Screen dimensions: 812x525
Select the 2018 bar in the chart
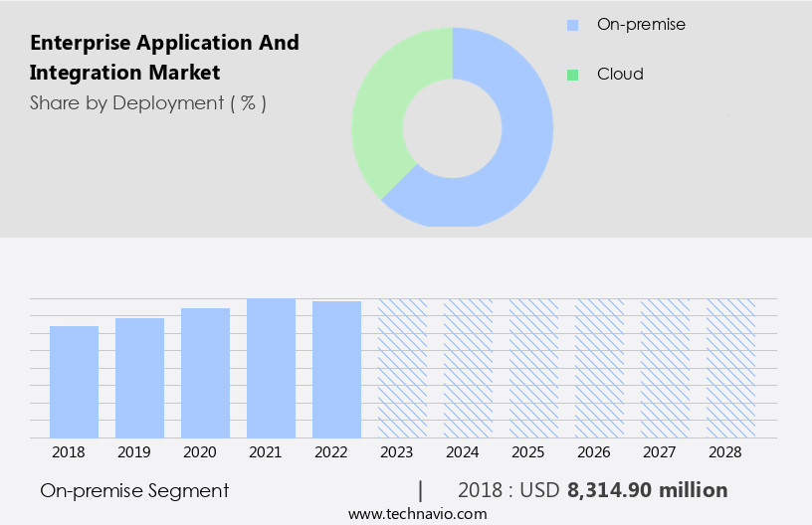(x=75, y=382)
